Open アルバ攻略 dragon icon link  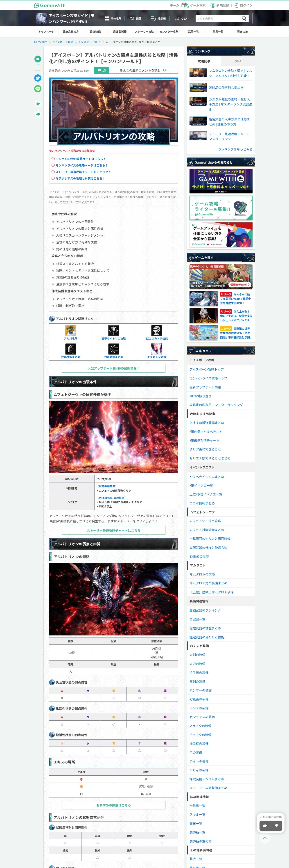point(71,331)
